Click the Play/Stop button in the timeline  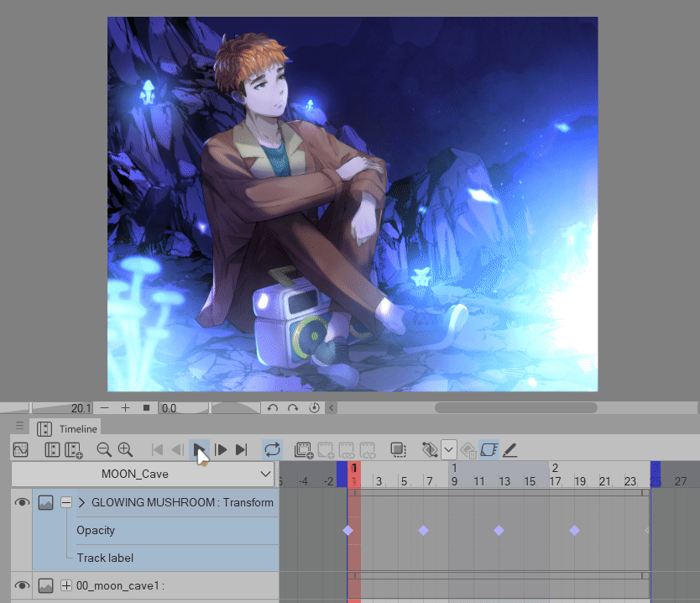tap(199, 450)
